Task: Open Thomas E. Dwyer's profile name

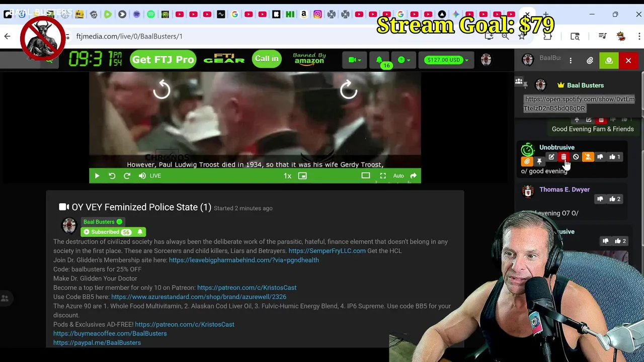Action: pyautogui.click(x=565, y=190)
